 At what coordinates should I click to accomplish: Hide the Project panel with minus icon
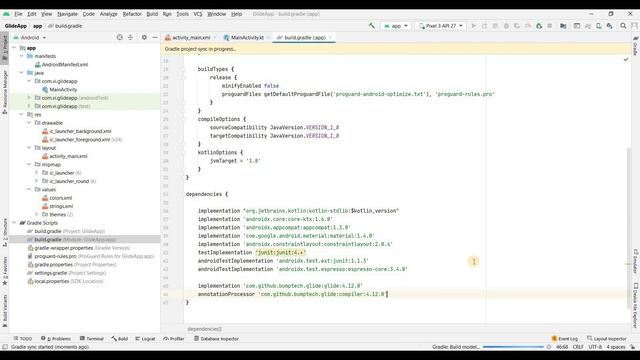pos(155,37)
